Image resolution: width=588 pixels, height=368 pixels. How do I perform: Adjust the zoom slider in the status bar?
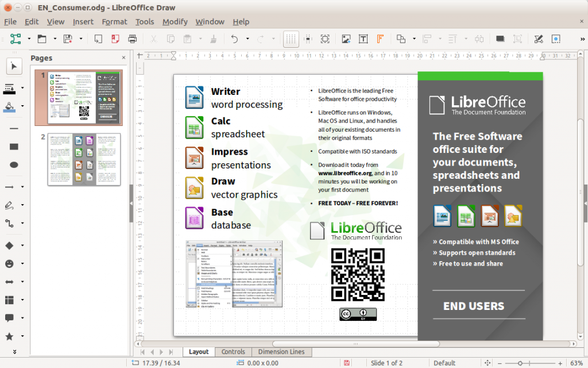coord(520,363)
